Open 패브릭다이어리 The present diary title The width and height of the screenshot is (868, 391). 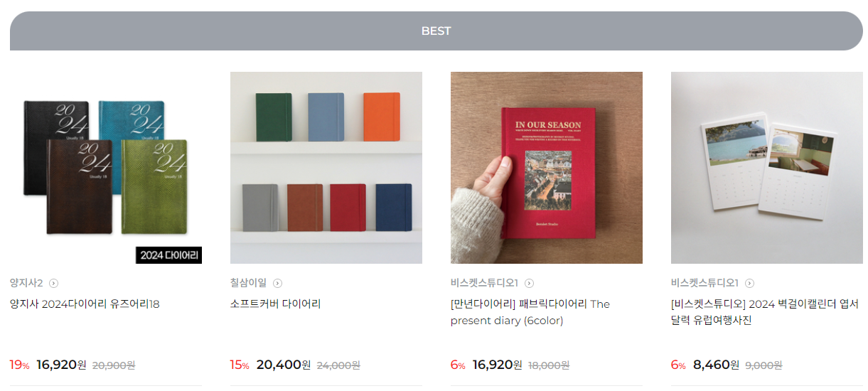[x=530, y=312]
